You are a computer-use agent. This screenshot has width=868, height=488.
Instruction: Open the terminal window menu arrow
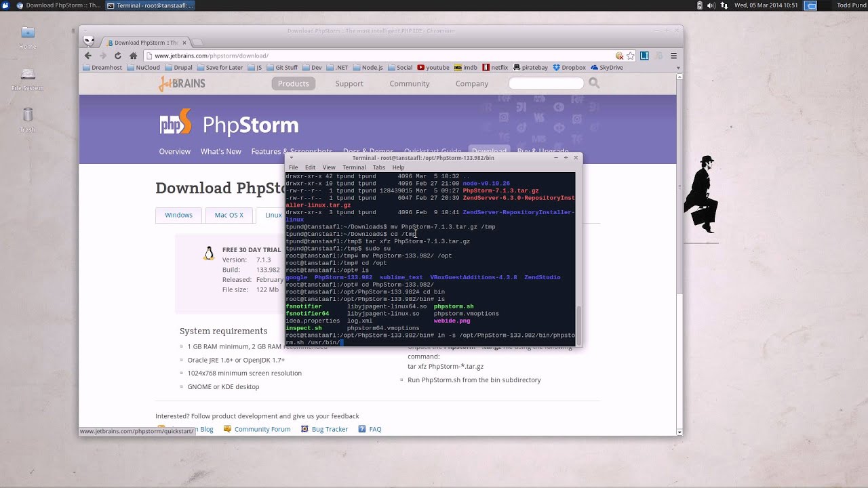coord(292,157)
